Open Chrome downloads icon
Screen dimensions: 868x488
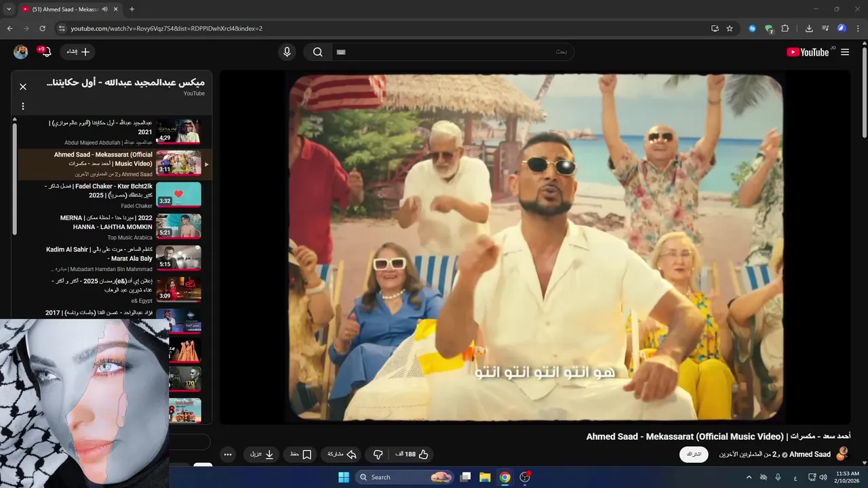(x=809, y=28)
